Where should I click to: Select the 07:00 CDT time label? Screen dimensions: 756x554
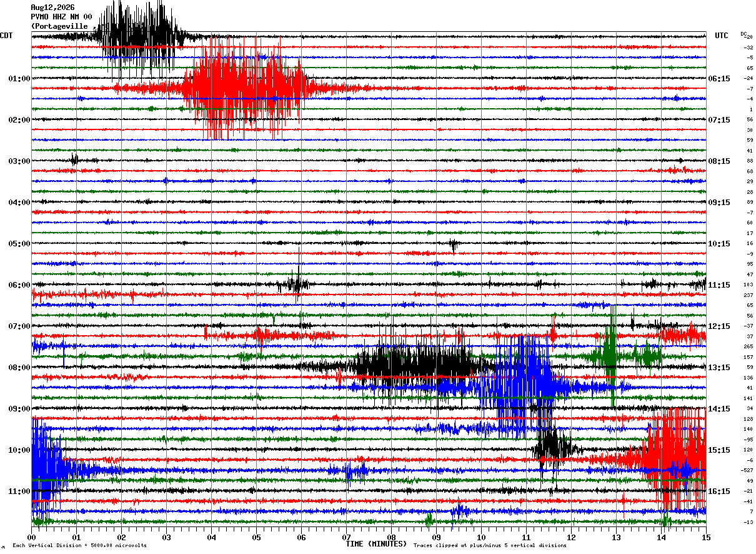19,326
